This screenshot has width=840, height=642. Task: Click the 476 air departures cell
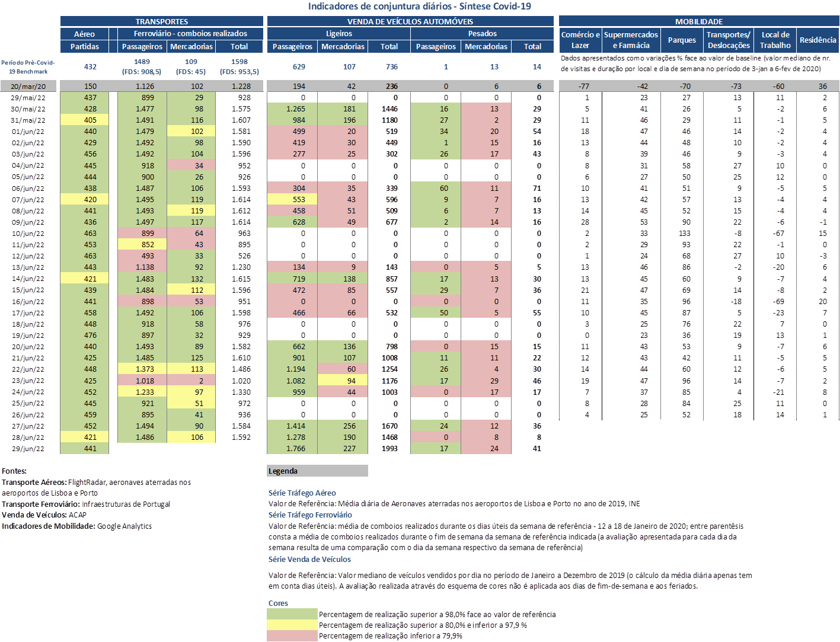point(85,336)
